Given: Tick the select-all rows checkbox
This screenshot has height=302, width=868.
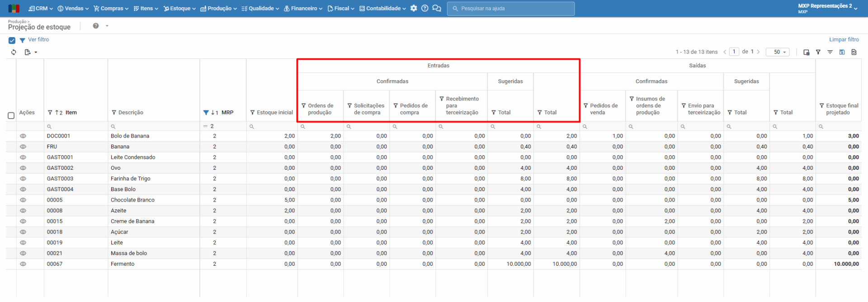Looking at the screenshot, I should (11, 115).
